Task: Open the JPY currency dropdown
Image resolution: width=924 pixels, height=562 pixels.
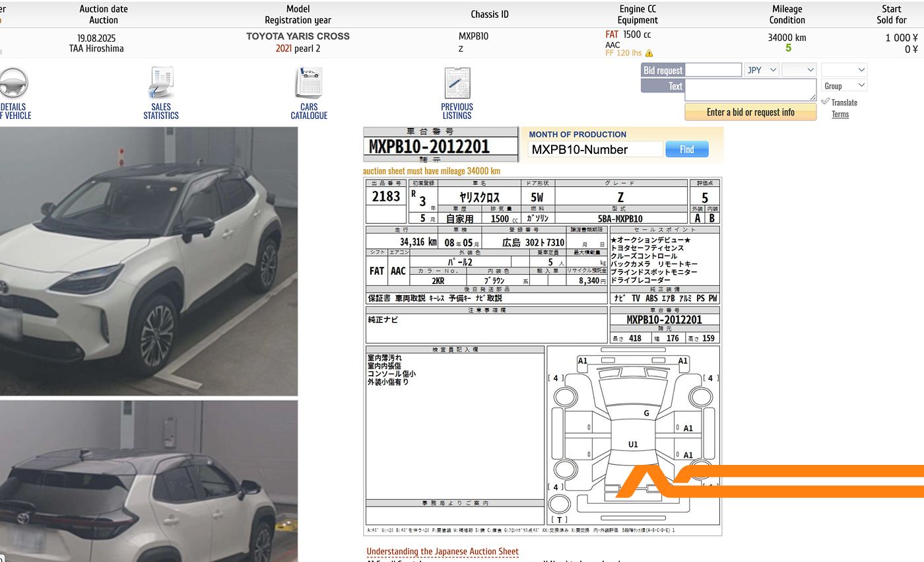Action: pyautogui.click(x=762, y=70)
